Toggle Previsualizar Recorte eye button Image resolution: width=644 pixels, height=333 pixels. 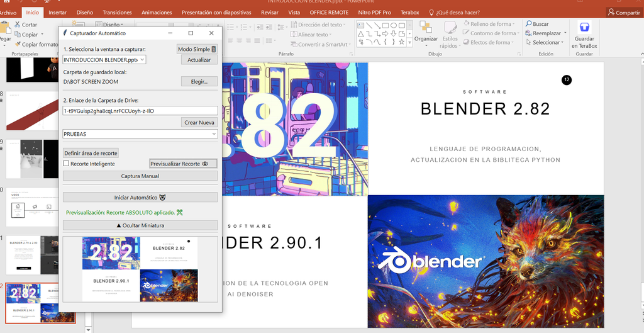pyautogui.click(x=183, y=164)
